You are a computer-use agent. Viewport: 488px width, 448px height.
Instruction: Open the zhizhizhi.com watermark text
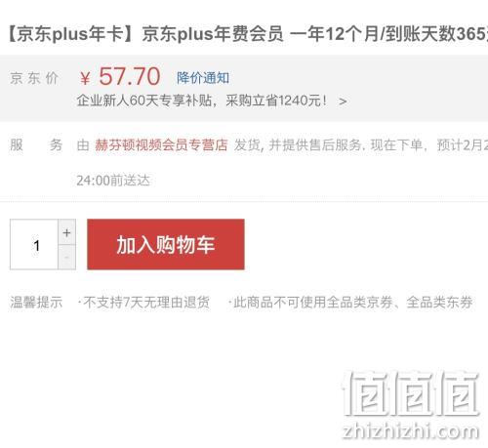[411, 431]
